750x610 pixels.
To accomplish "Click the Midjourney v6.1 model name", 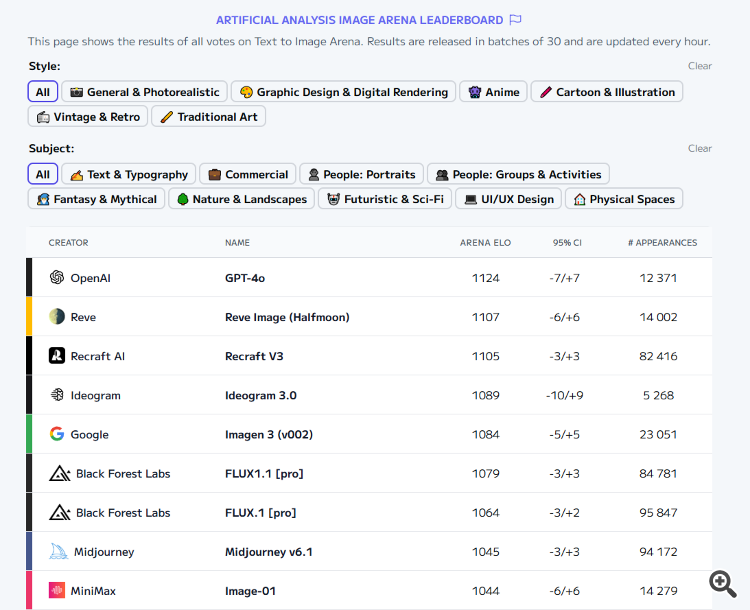I will [268, 552].
